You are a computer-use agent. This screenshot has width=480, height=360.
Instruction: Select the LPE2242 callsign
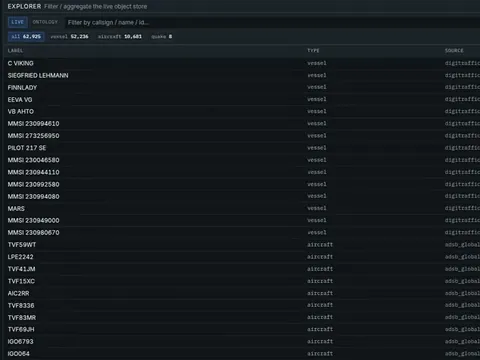(x=21, y=257)
